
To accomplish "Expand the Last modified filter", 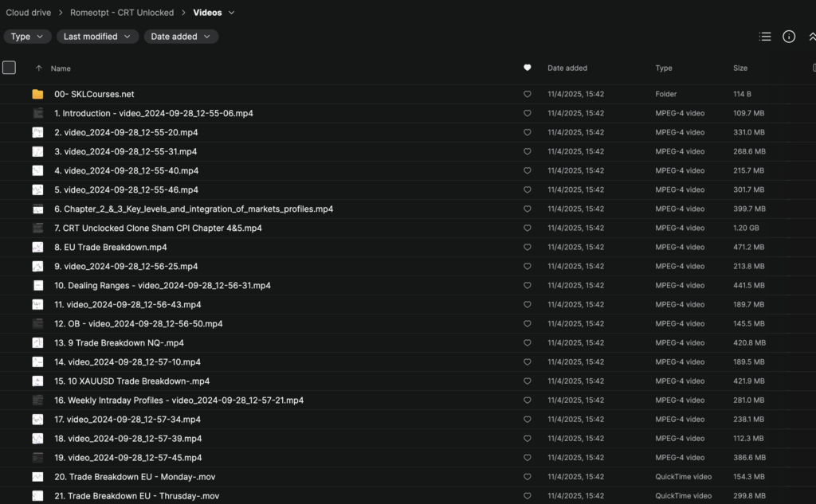I will coord(97,37).
